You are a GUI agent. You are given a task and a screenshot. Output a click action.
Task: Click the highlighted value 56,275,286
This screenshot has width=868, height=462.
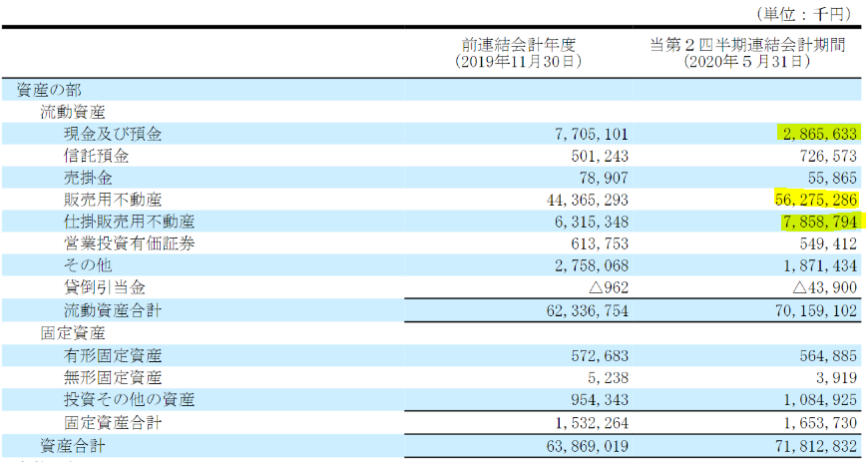click(x=816, y=200)
